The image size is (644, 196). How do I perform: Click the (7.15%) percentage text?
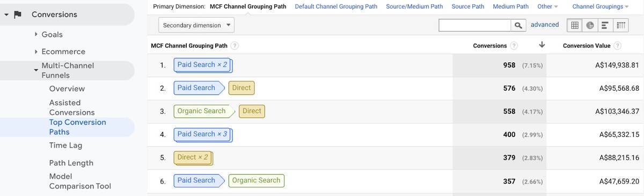coord(532,66)
